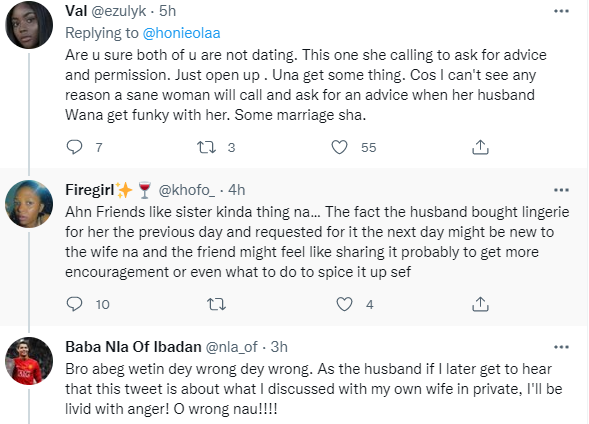Image resolution: width=589 pixels, height=424 pixels.
Task: Share Firegirl's tweet
Action: tap(480, 304)
